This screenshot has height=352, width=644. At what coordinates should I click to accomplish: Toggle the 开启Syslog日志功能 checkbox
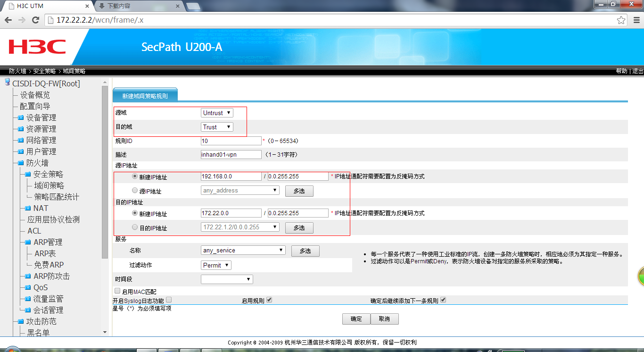[169, 300]
